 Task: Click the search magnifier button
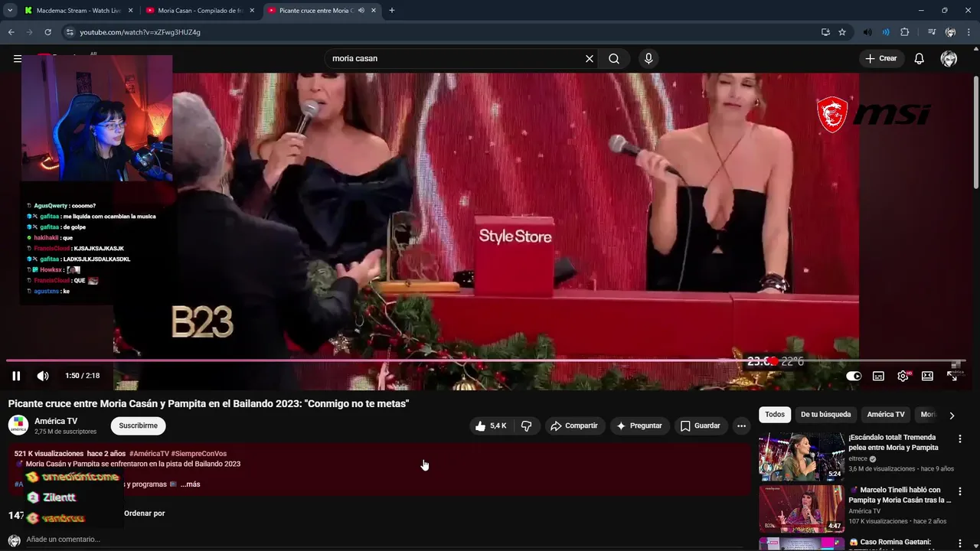tap(614, 58)
